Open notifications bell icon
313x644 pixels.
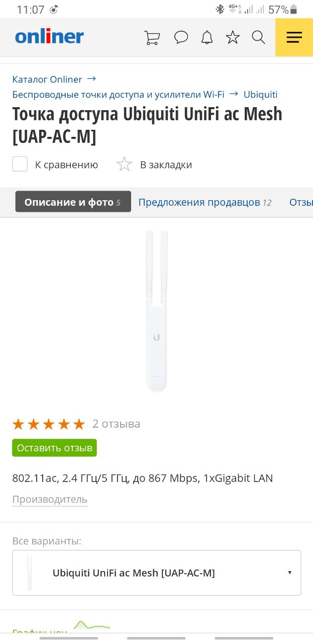point(207,37)
